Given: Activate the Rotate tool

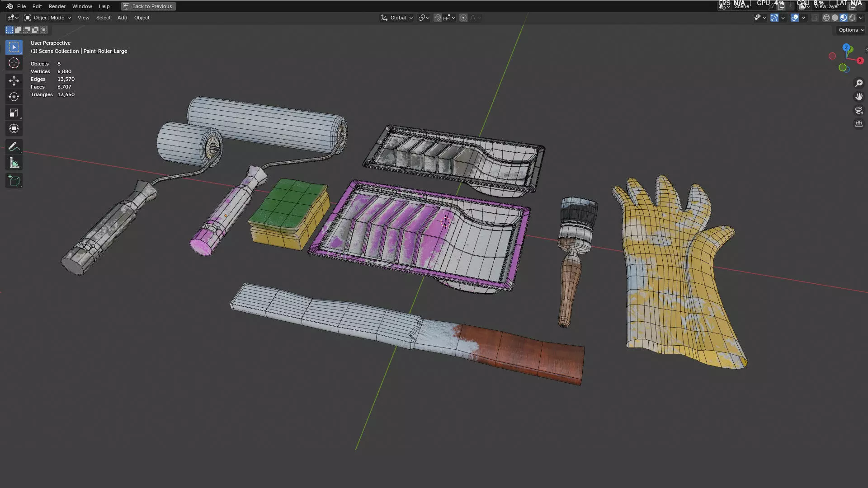Looking at the screenshot, I should point(14,97).
